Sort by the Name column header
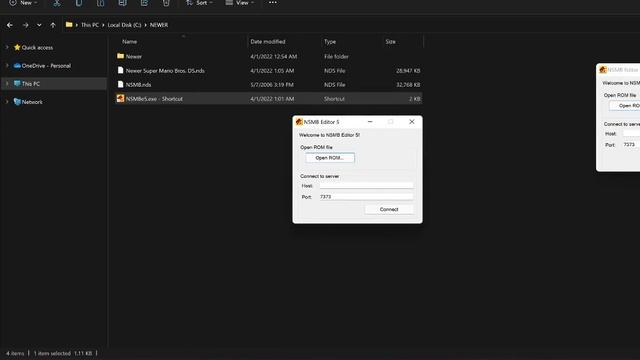Screen dimensions: 640x360 coord(130,42)
